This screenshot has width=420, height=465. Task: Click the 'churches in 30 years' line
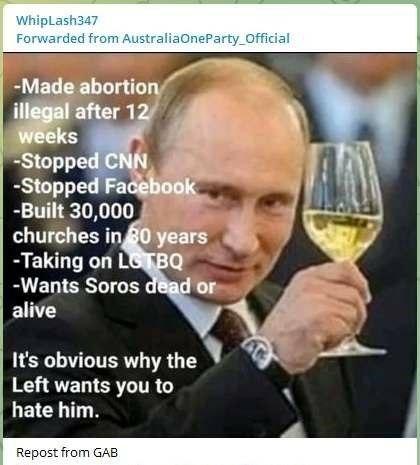tap(110, 236)
